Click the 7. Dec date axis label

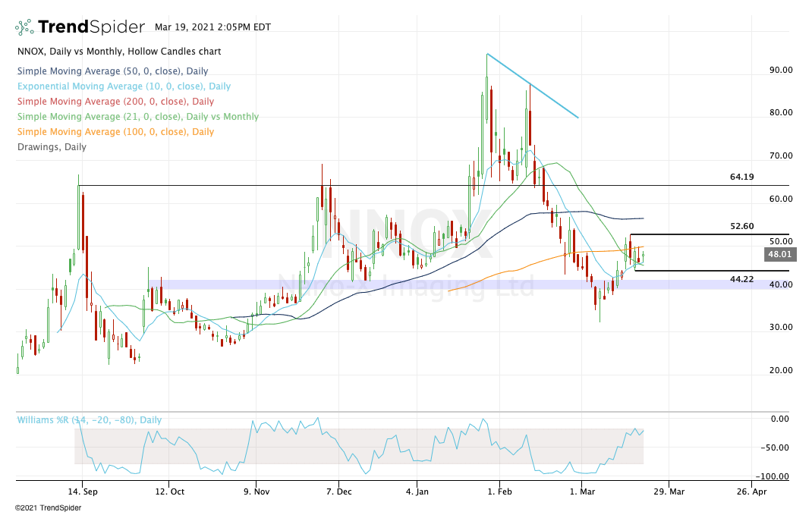338,491
